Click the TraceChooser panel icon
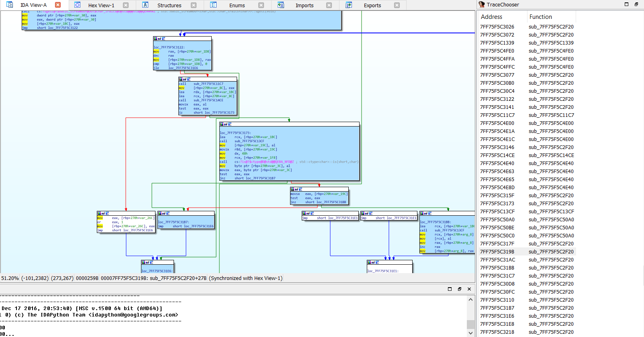 (x=482, y=4)
